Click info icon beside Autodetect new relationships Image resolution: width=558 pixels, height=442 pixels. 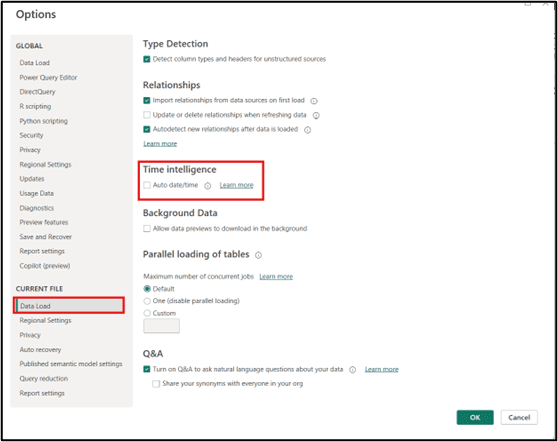tap(307, 130)
